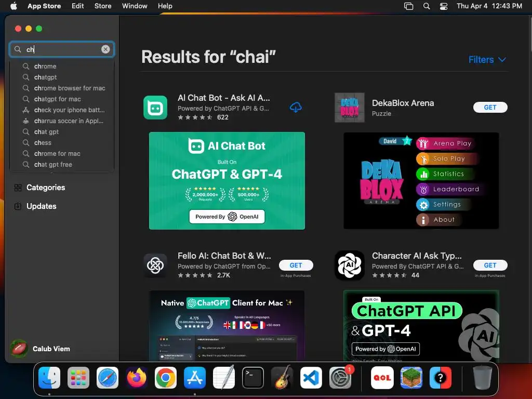Open the DekaBlox Arena screenshot preview
Screen dimensions: 532x399
pos(421,181)
